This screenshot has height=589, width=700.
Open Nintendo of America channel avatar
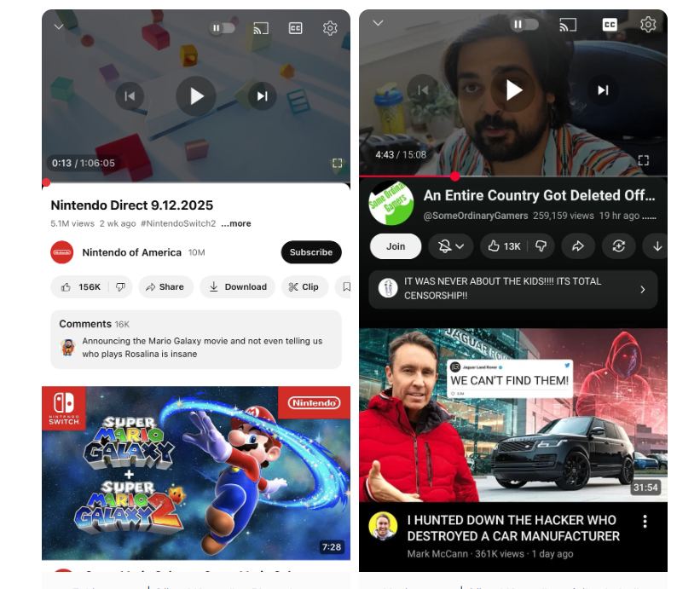[x=62, y=252]
